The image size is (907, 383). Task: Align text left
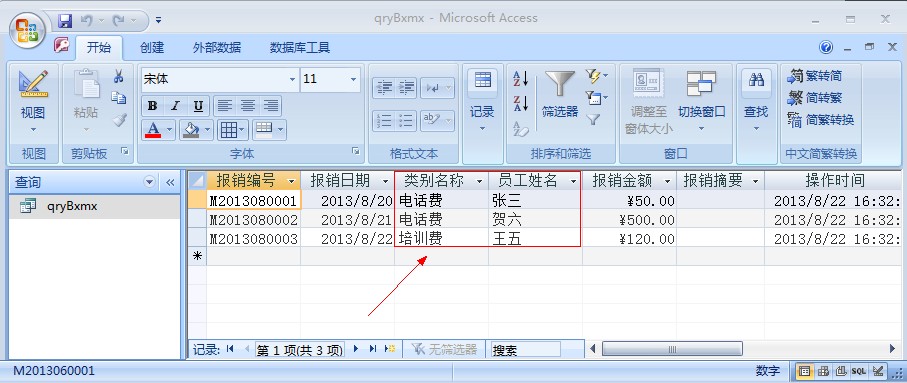pyautogui.click(x=225, y=106)
